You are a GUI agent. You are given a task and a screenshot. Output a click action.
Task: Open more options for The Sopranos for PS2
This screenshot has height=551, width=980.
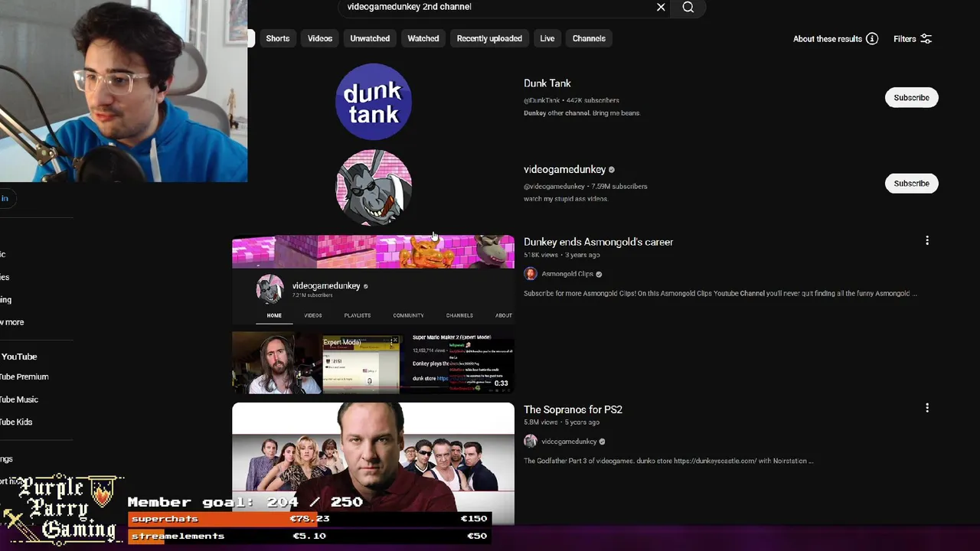[x=927, y=408]
